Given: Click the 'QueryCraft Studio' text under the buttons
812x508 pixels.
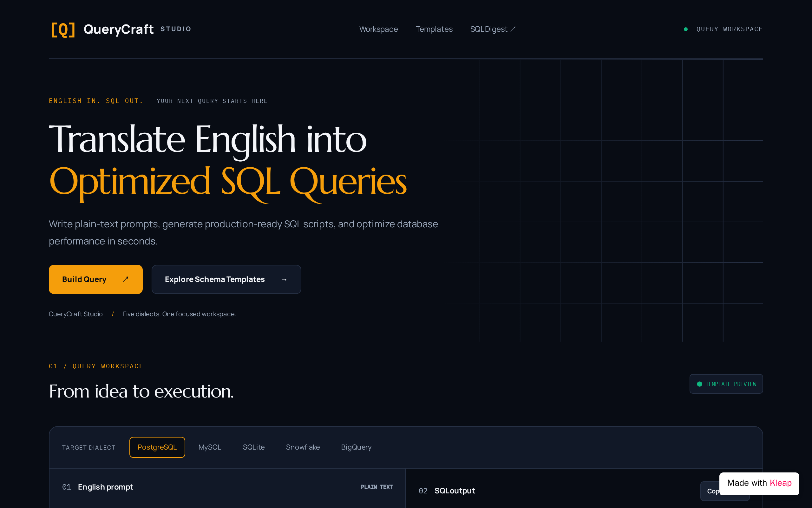Looking at the screenshot, I should click(x=75, y=314).
